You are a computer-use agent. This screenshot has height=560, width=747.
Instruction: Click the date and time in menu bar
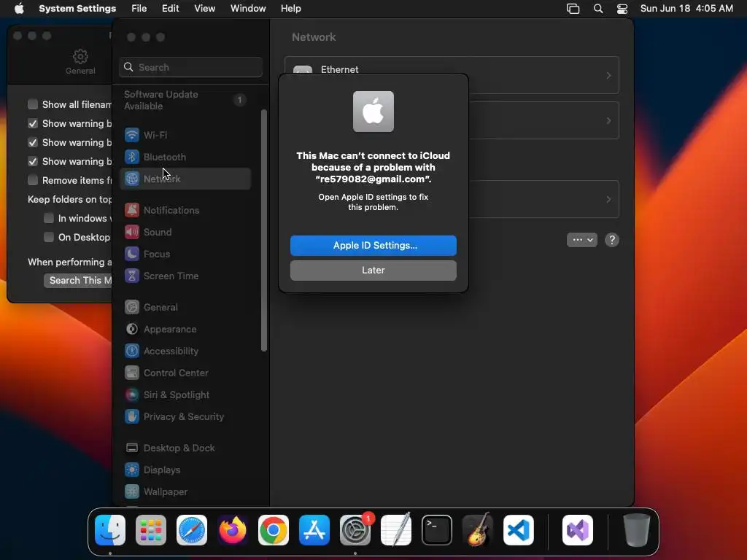click(x=686, y=9)
